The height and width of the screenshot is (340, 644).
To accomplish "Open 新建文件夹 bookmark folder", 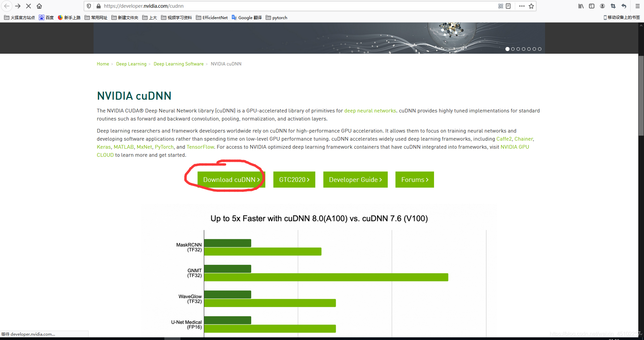I will pyautogui.click(x=125, y=17).
